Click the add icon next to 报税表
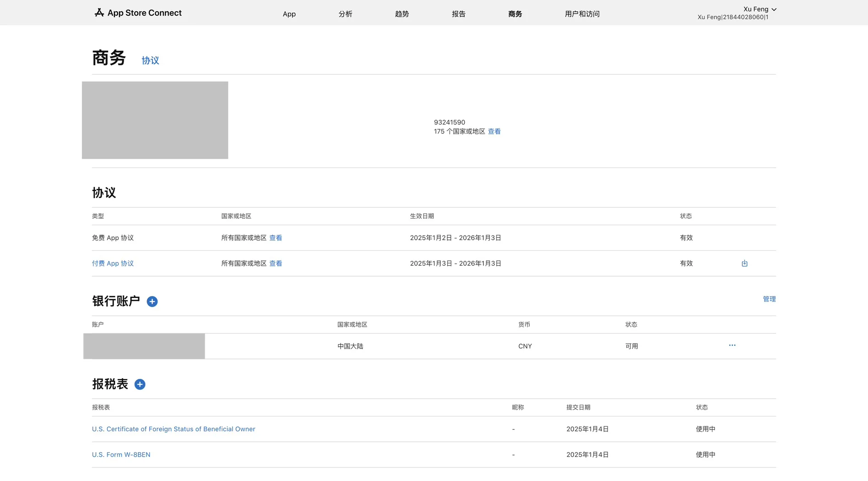Viewport: 868px width, 481px height. tap(140, 384)
